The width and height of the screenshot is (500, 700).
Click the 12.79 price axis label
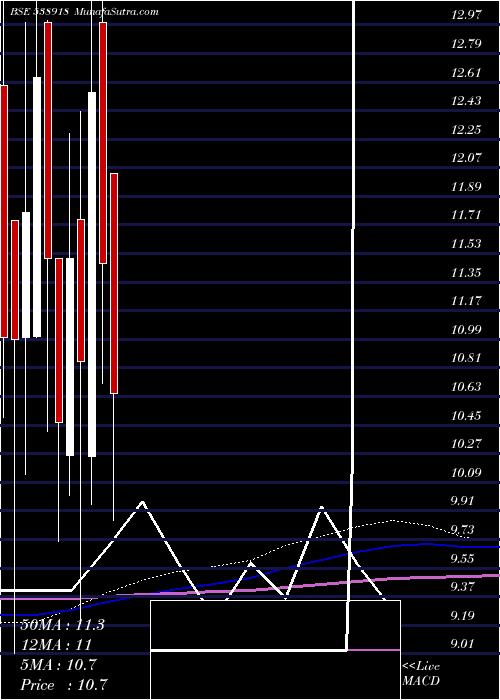[x=467, y=44]
